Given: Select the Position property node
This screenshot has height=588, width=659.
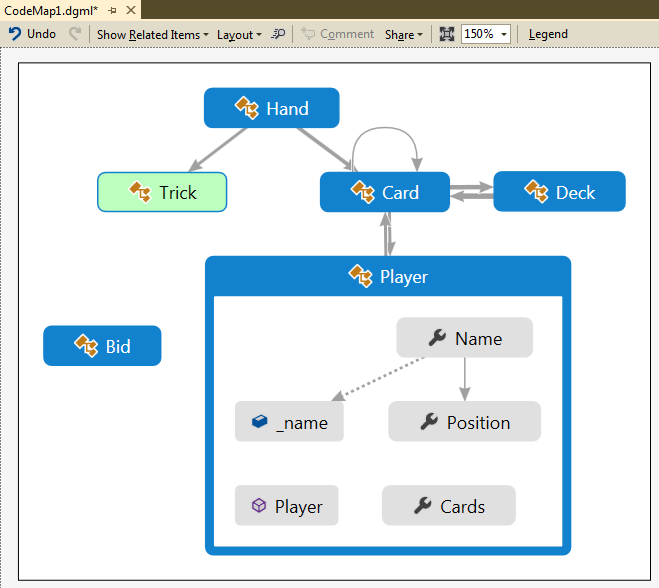Looking at the screenshot, I should click(x=464, y=422).
